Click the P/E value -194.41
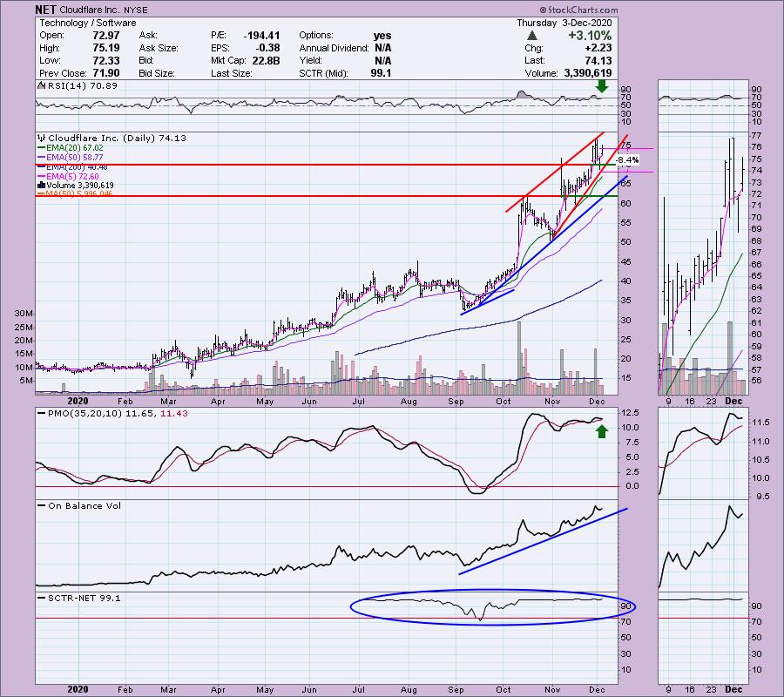The width and height of the screenshot is (784, 697). point(261,36)
